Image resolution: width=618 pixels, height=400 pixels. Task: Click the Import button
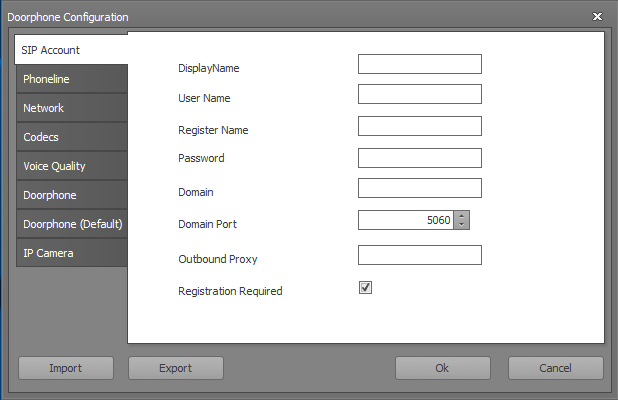pyautogui.click(x=66, y=368)
